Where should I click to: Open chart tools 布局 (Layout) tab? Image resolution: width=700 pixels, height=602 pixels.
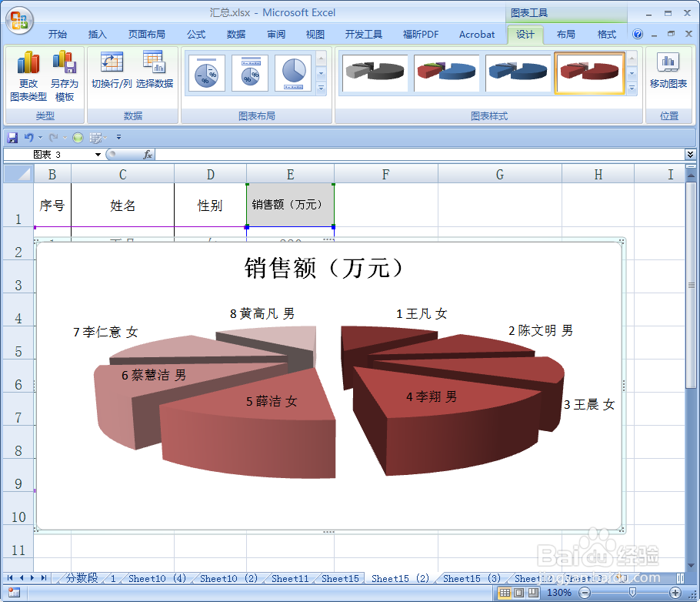565,35
